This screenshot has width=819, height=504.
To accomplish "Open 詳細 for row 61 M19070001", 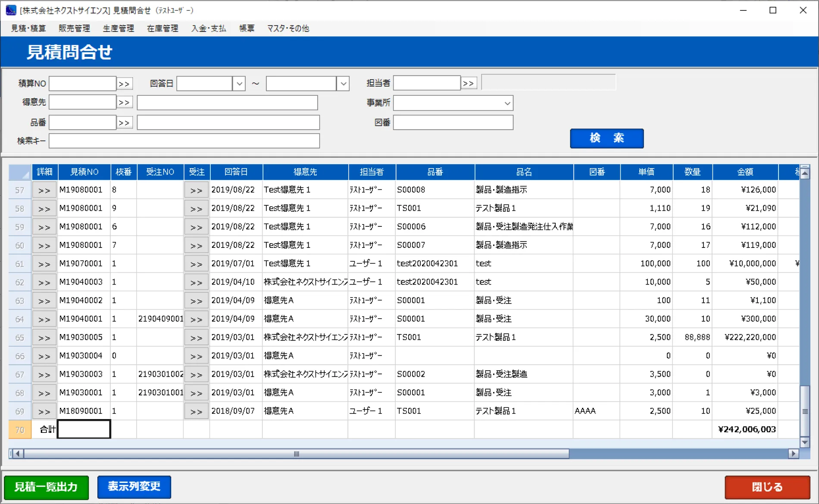I will (x=44, y=264).
